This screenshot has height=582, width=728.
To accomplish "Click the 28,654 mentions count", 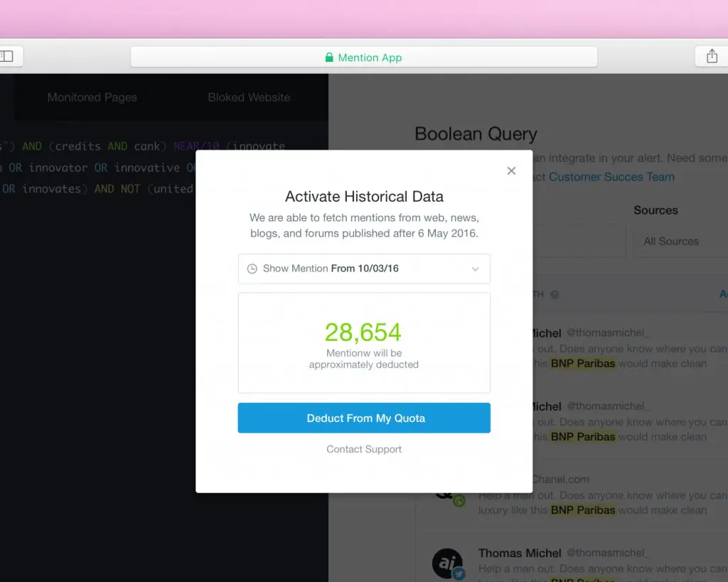I will click(x=363, y=332).
